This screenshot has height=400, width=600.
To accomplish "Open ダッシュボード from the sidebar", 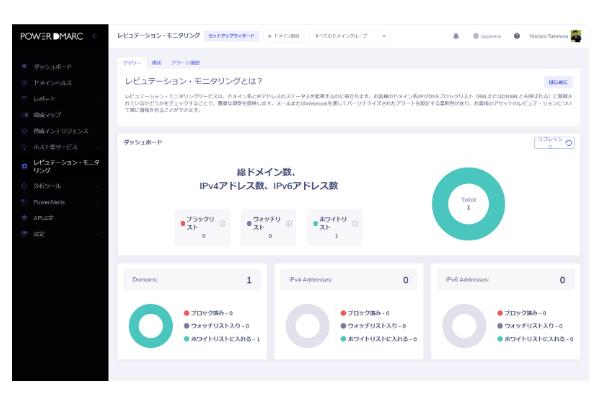I will (x=52, y=66).
